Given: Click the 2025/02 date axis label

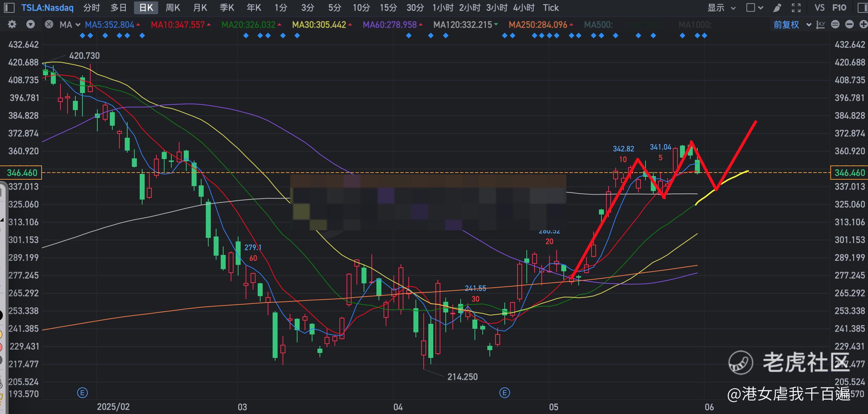Looking at the screenshot, I should click(x=113, y=407).
